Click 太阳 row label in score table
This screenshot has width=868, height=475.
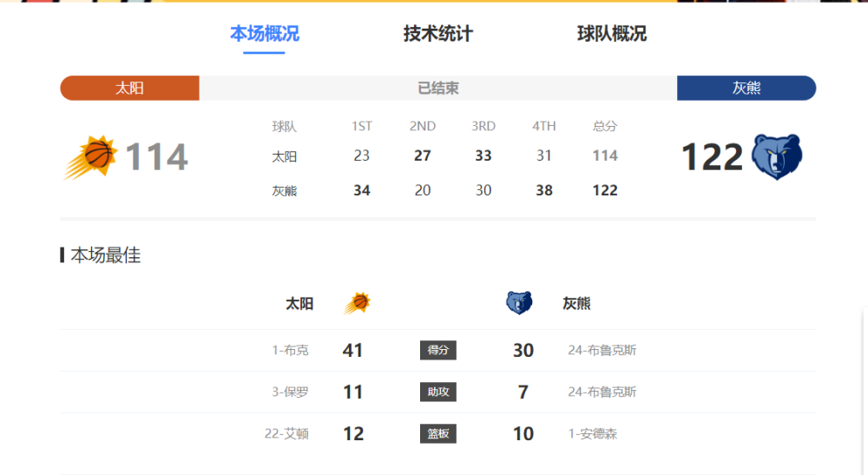pos(285,156)
